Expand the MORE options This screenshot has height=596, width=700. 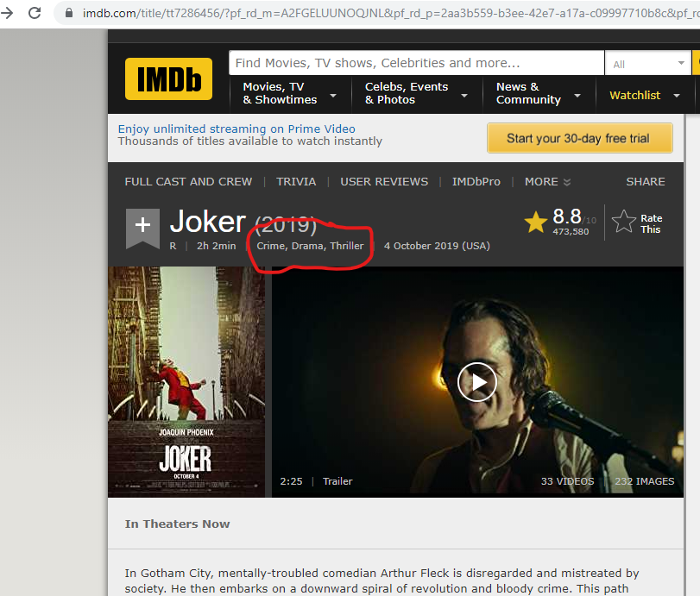click(x=548, y=182)
